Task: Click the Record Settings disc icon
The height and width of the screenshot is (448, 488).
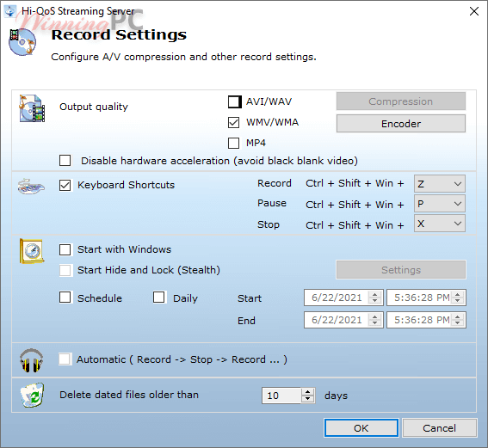Action: tap(22, 42)
